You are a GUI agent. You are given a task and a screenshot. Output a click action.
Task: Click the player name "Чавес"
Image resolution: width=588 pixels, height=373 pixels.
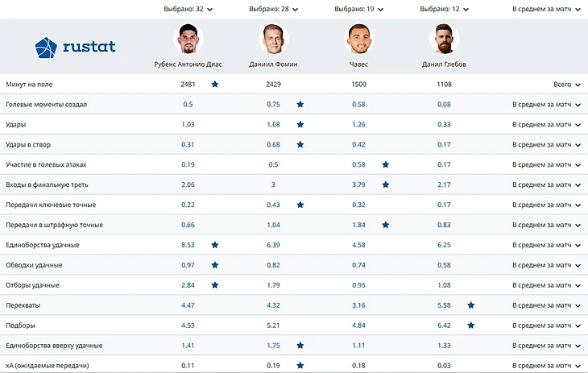[x=358, y=64]
